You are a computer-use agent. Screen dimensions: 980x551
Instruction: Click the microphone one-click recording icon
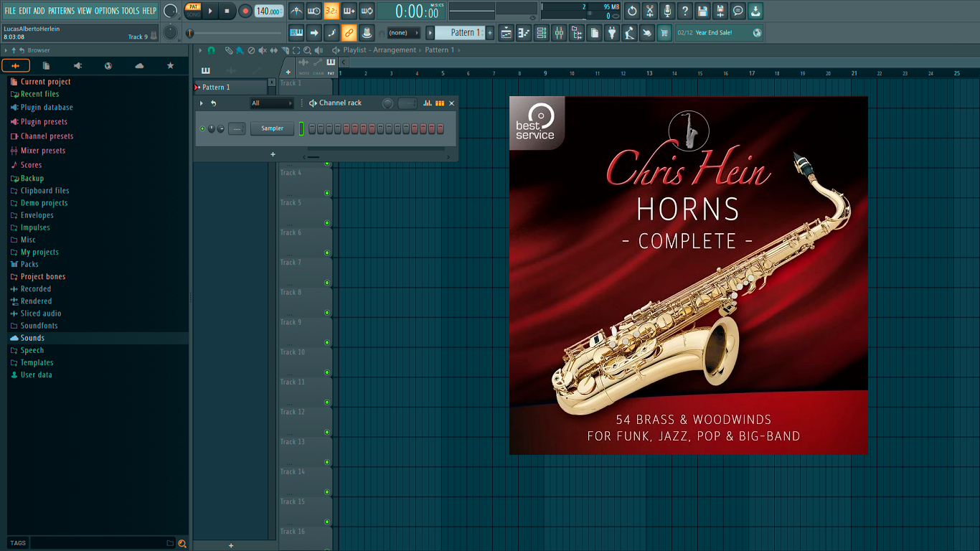tap(667, 11)
